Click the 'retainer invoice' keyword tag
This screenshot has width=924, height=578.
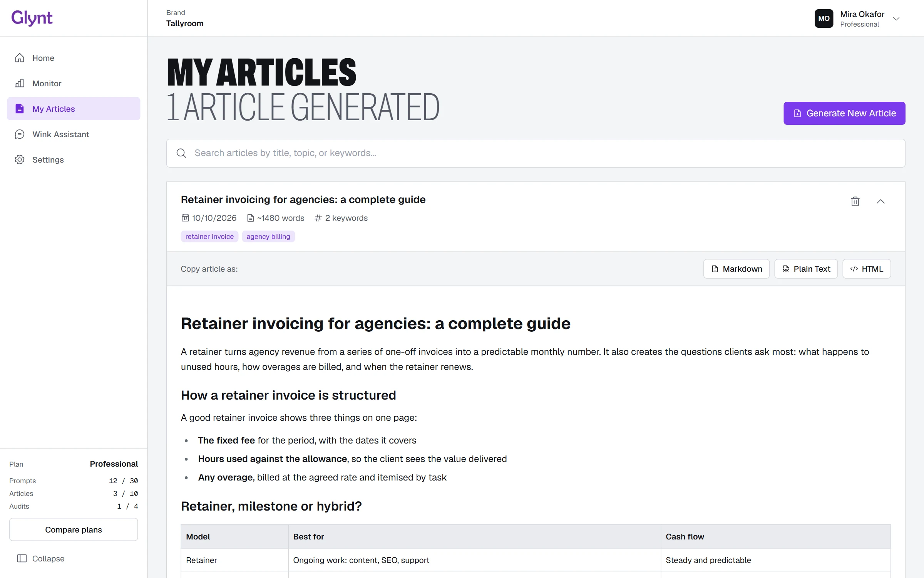point(209,236)
